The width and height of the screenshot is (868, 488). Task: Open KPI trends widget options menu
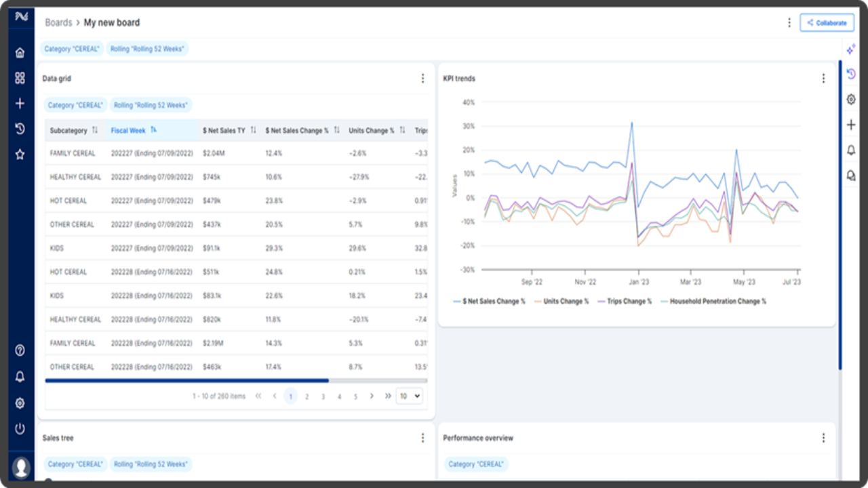pyautogui.click(x=824, y=79)
